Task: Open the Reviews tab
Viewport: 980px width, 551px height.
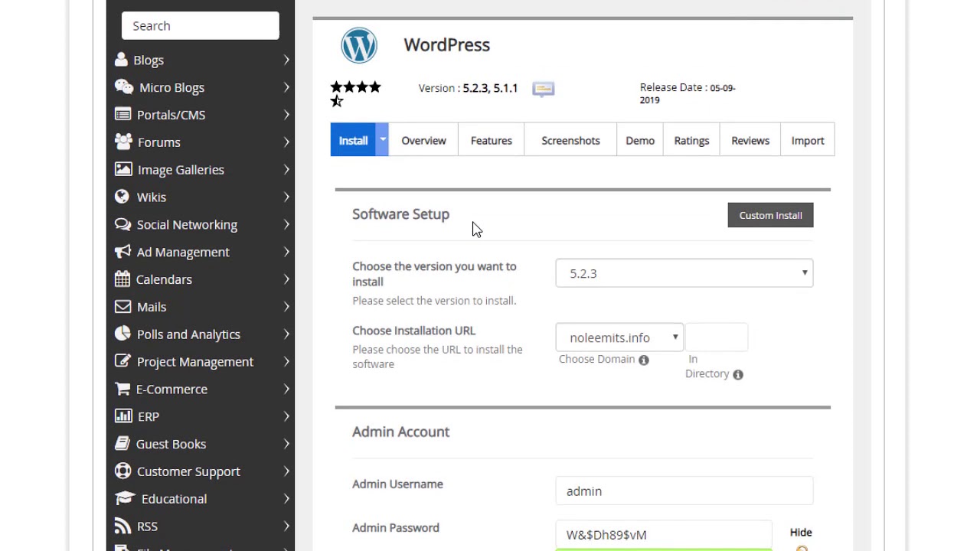Action: pyautogui.click(x=750, y=140)
